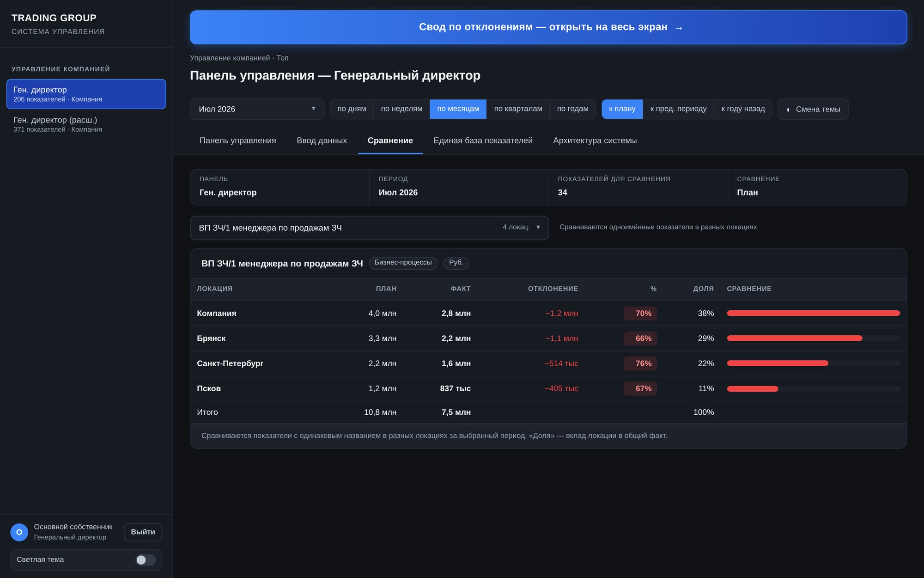Click the Факт column header
Image resolution: width=924 pixels, height=578 pixels.
(x=461, y=289)
